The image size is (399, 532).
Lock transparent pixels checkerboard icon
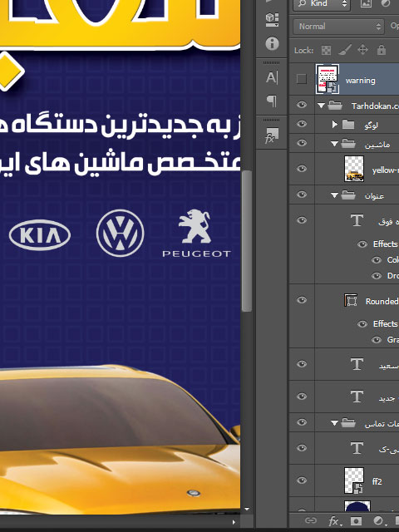[326, 51]
